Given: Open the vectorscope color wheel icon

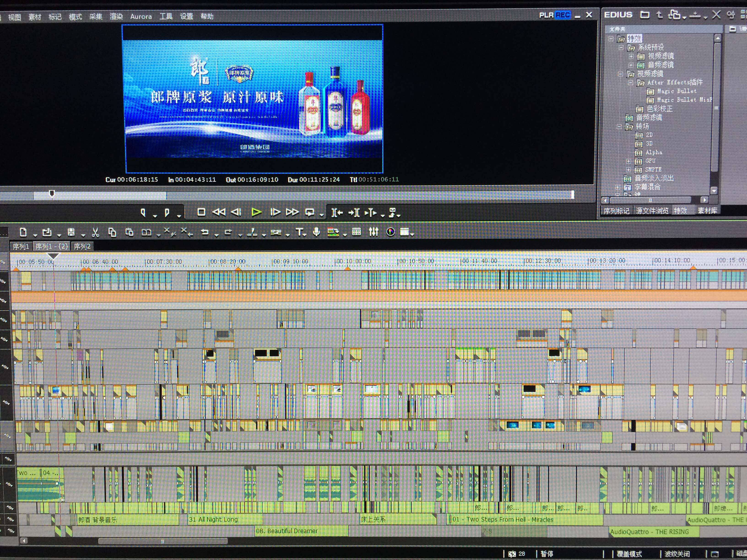Looking at the screenshot, I should 390,232.
